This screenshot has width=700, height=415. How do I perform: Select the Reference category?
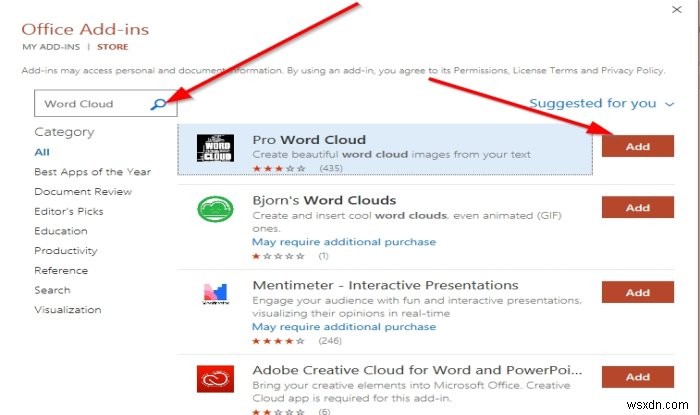tap(61, 270)
